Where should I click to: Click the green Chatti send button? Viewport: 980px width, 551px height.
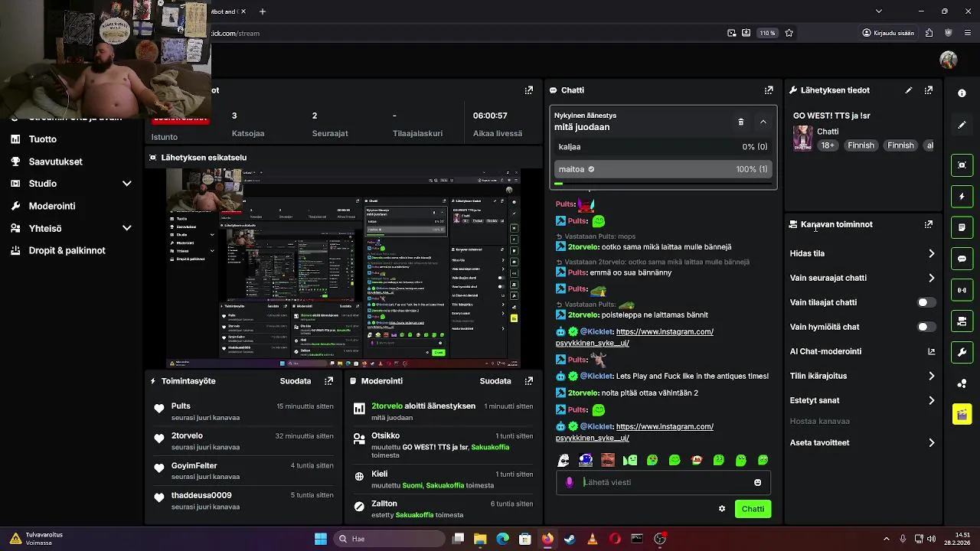753,509
